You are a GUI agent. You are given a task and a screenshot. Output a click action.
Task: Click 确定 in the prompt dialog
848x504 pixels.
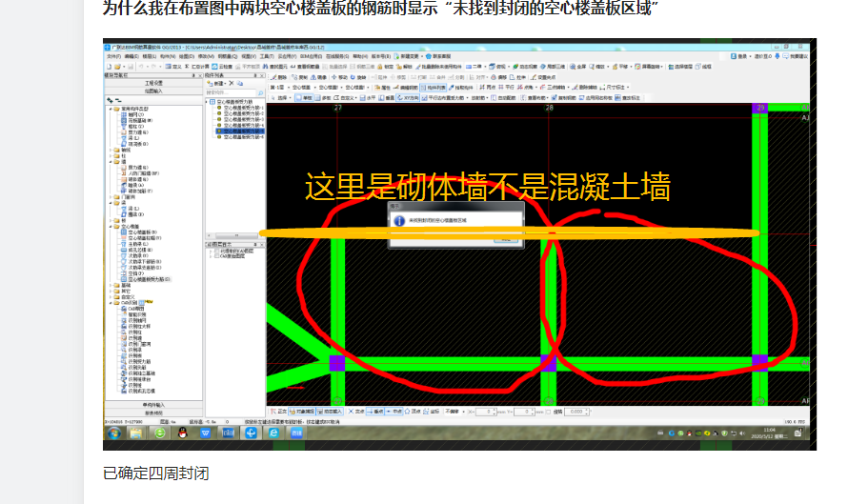click(x=506, y=239)
